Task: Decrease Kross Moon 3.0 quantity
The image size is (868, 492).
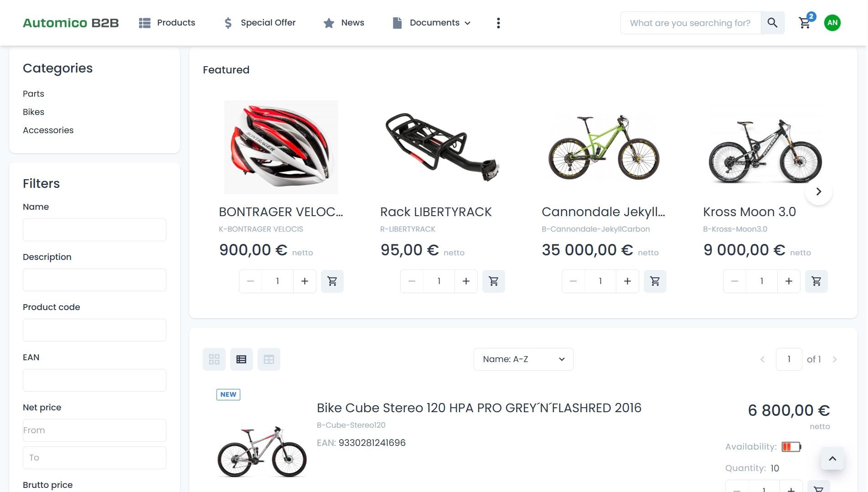Action: (734, 281)
